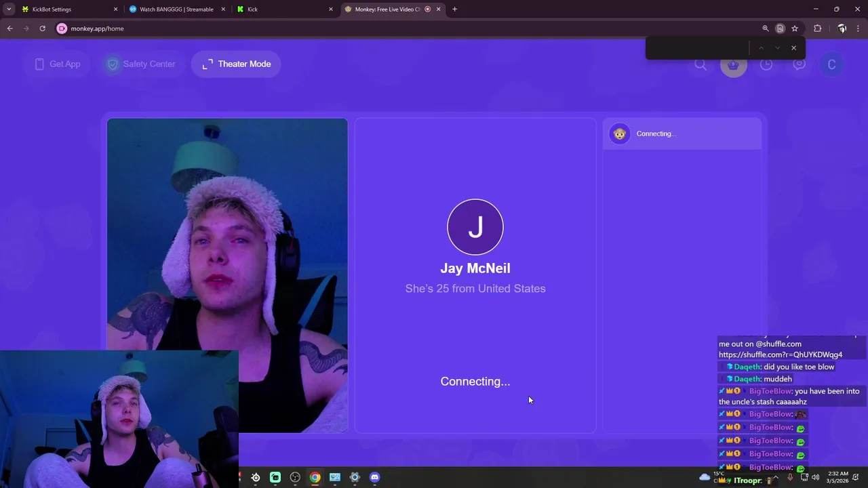Image resolution: width=868 pixels, height=488 pixels.
Task: Close the Streamable tab
Action: (x=223, y=9)
